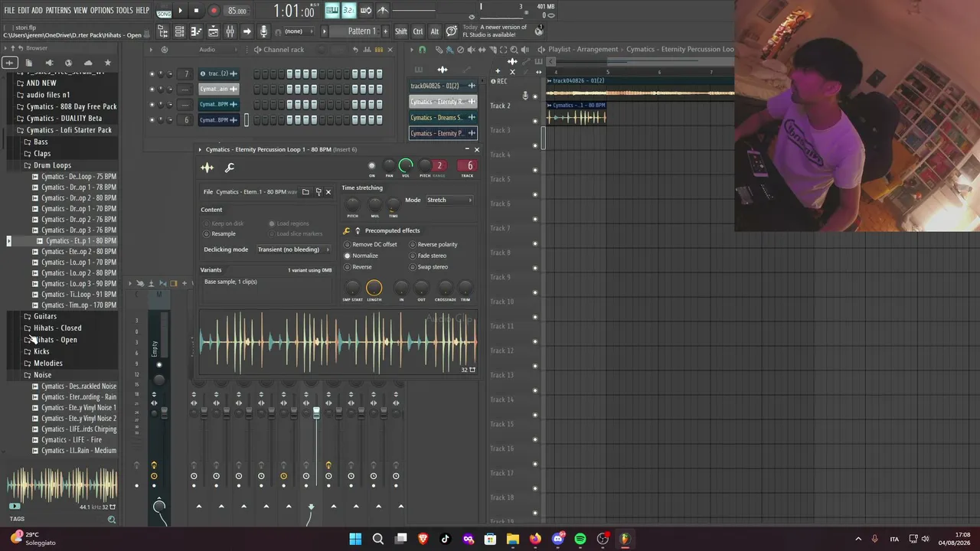This screenshot has width=980, height=551.
Task: Open the browser starred favorites tab icon
Action: (107, 63)
